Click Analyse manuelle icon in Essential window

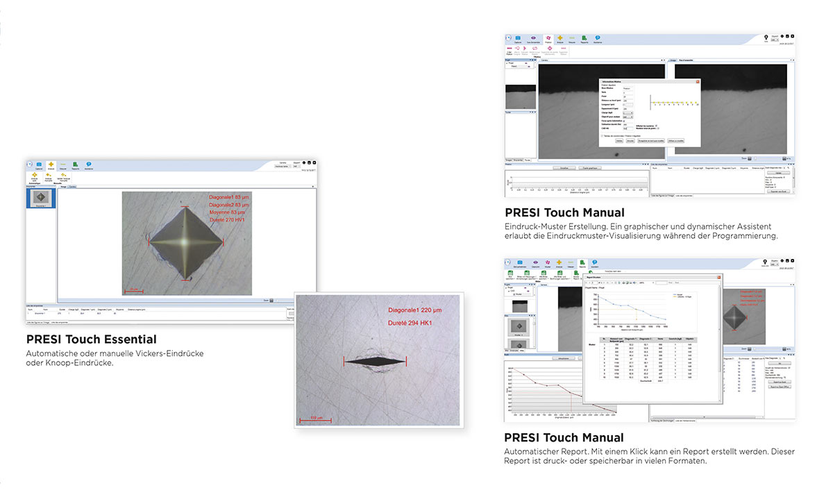(49, 176)
